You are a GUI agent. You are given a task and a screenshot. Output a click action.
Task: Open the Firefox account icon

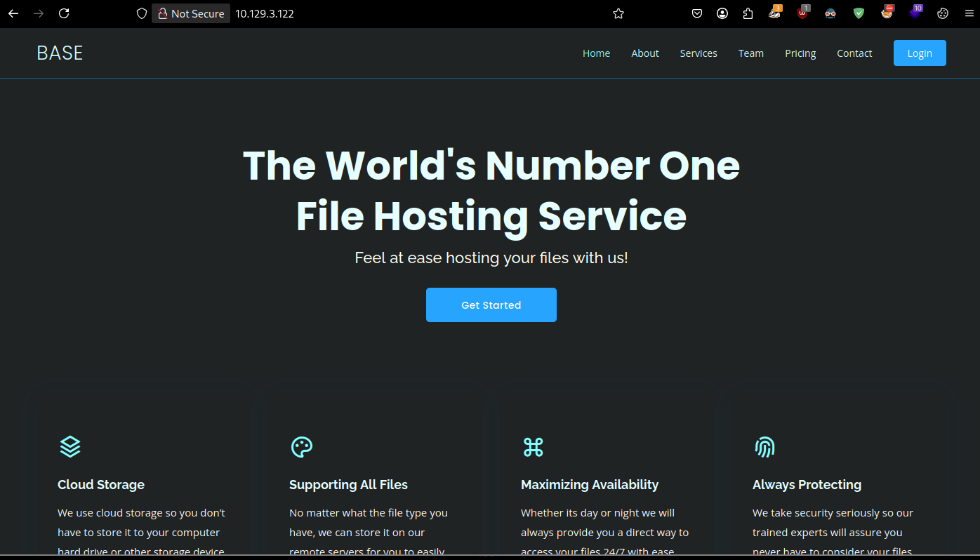(x=722, y=13)
